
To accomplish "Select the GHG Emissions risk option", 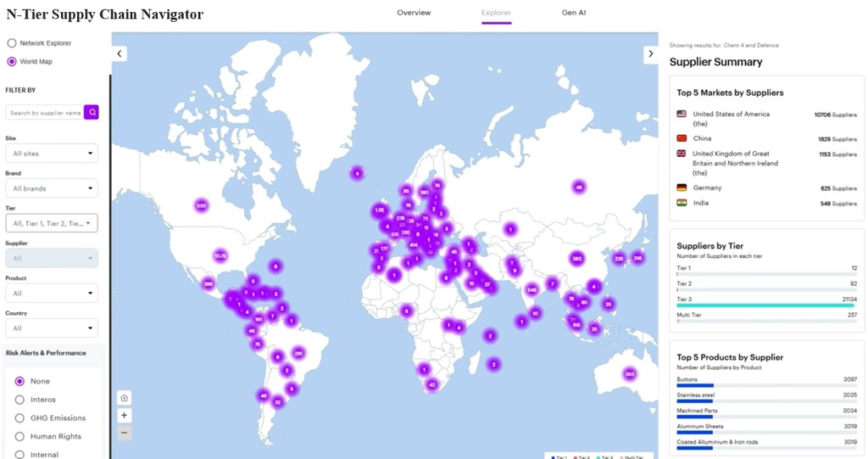I will [x=20, y=418].
